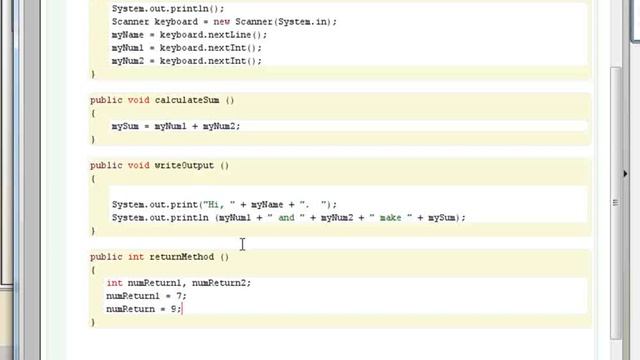Click the 'public int returnMethod ()' header

coord(160,257)
